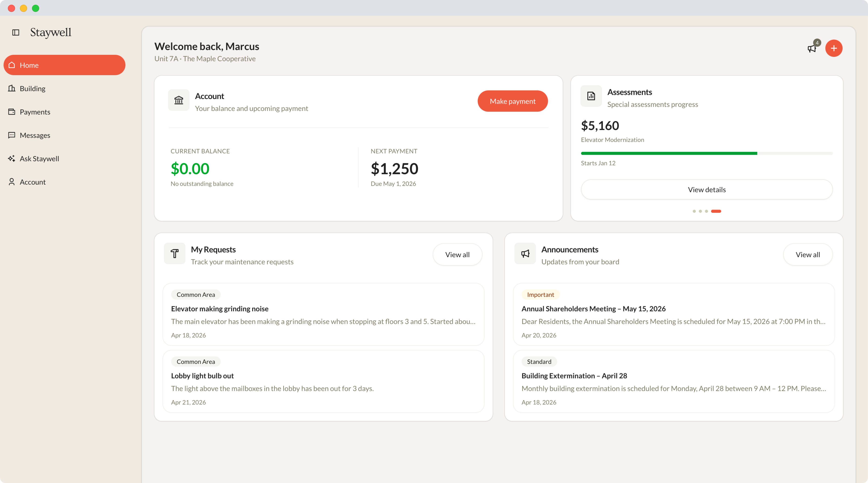Viewport: 868px width, 483px height.
Task: Click the bank icon on Account card
Action: [x=179, y=100]
